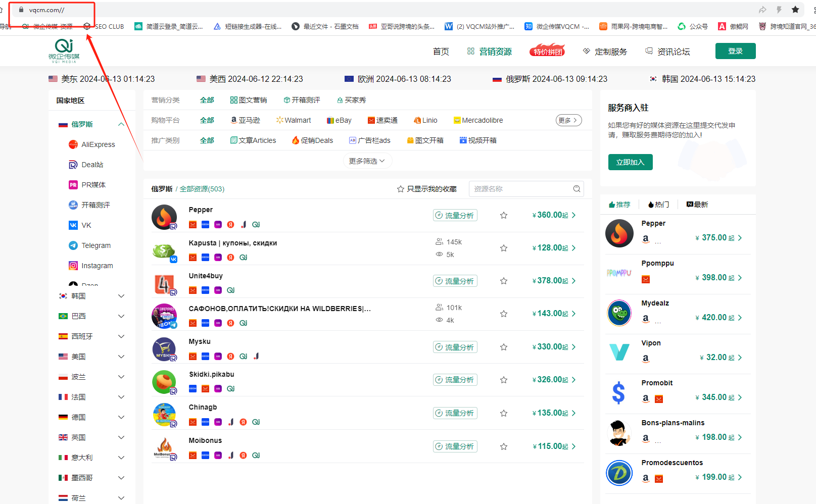816x504 pixels.
Task: Open the Chinagb resource logo
Action: (x=164, y=415)
